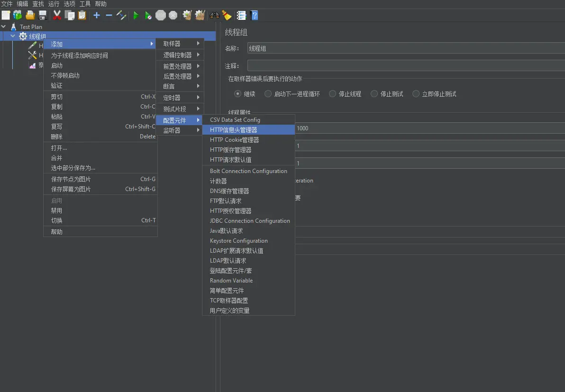Click the Cut scissors toolbar icon

click(57, 16)
